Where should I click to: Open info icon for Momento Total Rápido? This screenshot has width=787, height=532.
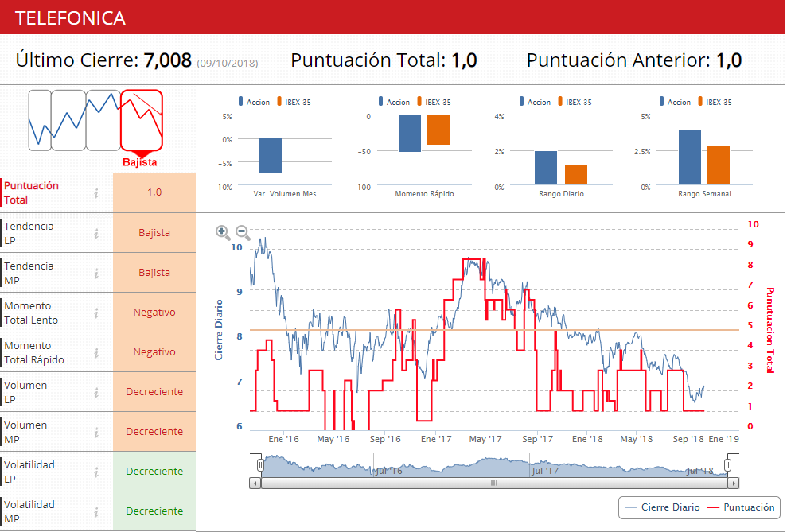click(96, 353)
